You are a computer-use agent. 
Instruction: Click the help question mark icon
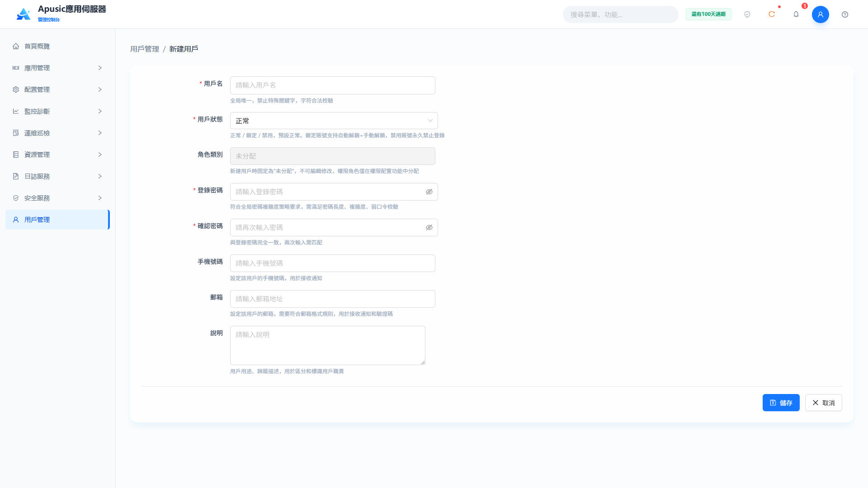[x=845, y=14]
